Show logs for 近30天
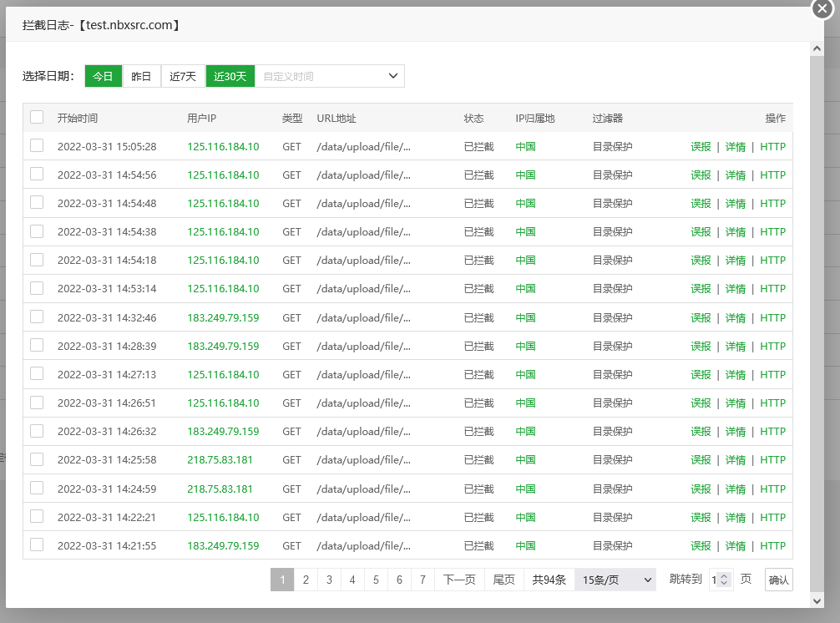This screenshot has width=840, height=623. coord(230,76)
